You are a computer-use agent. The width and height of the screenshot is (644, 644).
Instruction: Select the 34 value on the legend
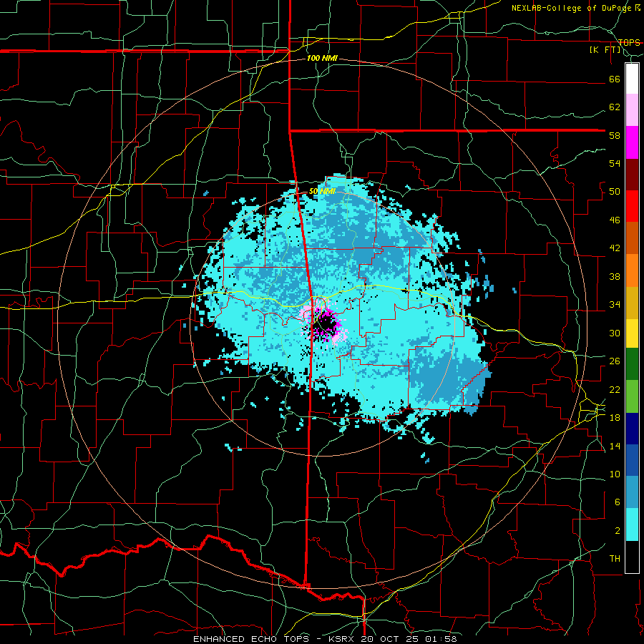point(615,305)
